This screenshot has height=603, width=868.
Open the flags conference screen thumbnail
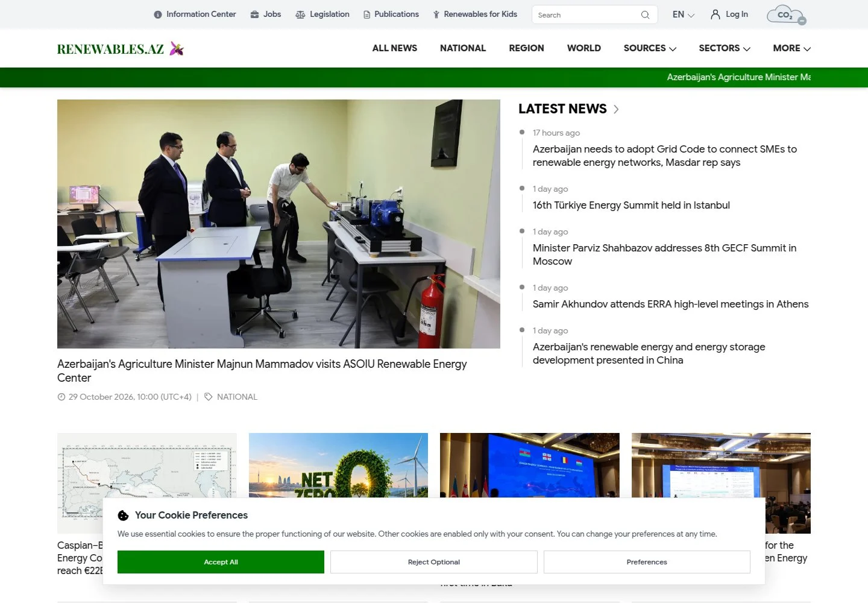(530, 465)
